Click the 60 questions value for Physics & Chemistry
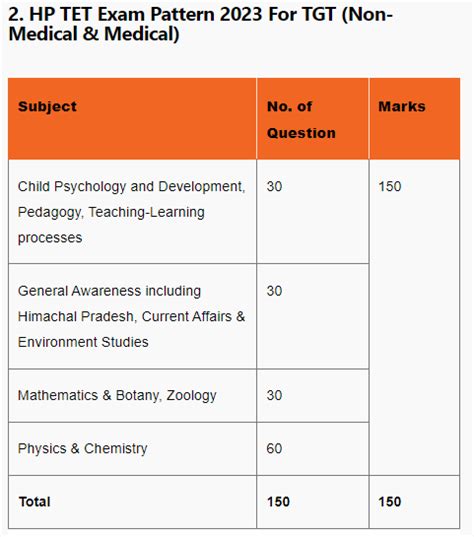The width and height of the screenshot is (474, 537). pyautogui.click(x=274, y=449)
